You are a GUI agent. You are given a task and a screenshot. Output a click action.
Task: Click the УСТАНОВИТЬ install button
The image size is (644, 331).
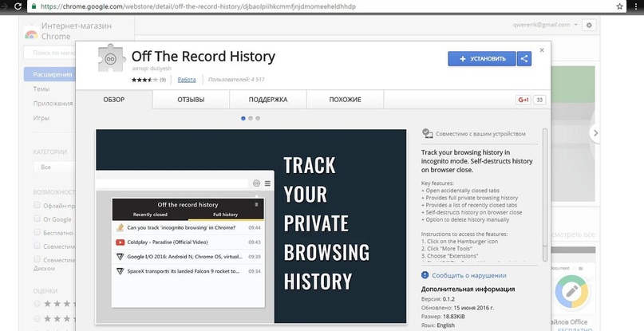click(x=483, y=58)
